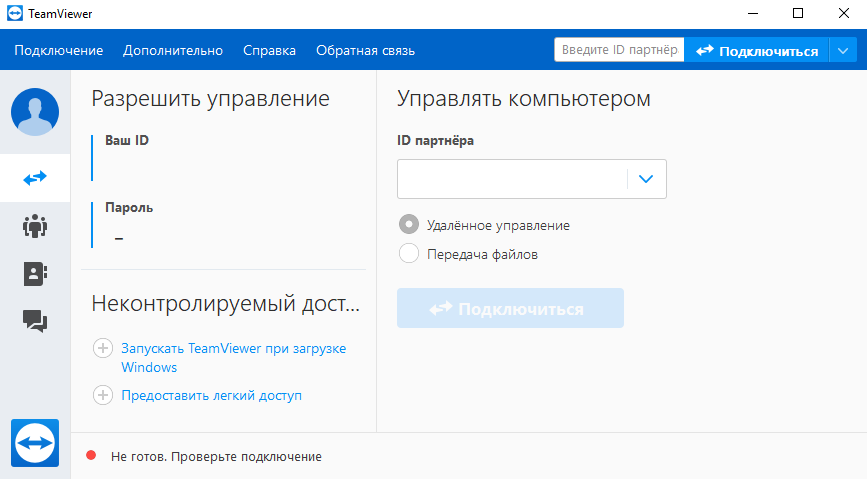
Task: Open the user profile avatar
Action: click(x=35, y=112)
